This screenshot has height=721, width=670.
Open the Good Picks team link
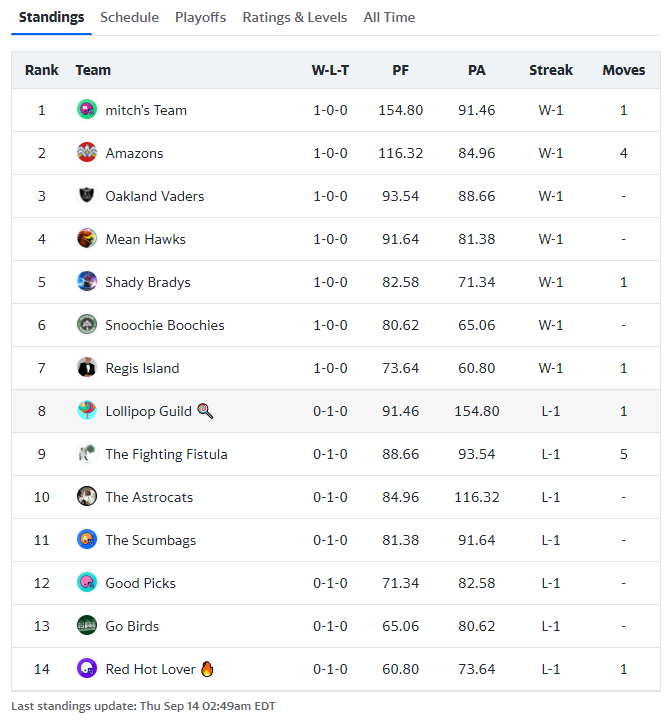pyautogui.click(x=140, y=583)
